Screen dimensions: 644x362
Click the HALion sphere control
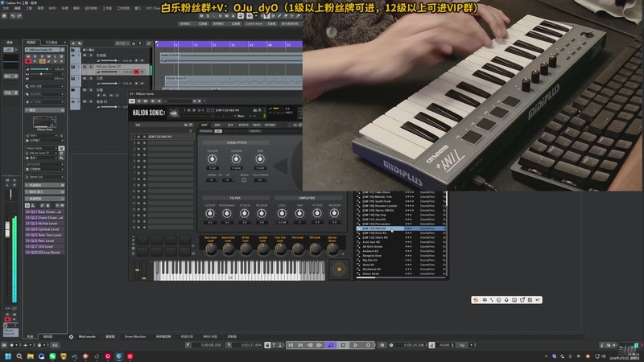pyautogui.click(x=339, y=269)
